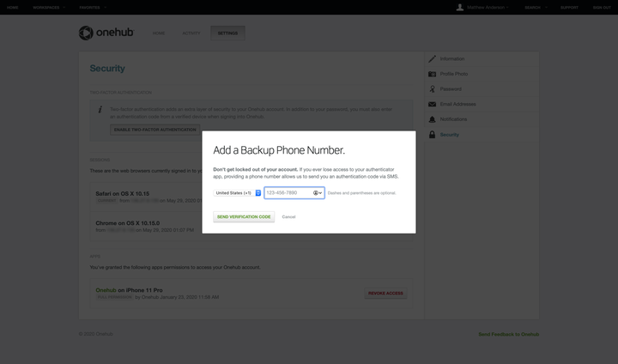
Task: Switch to the Activity tab
Action: coord(191,33)
